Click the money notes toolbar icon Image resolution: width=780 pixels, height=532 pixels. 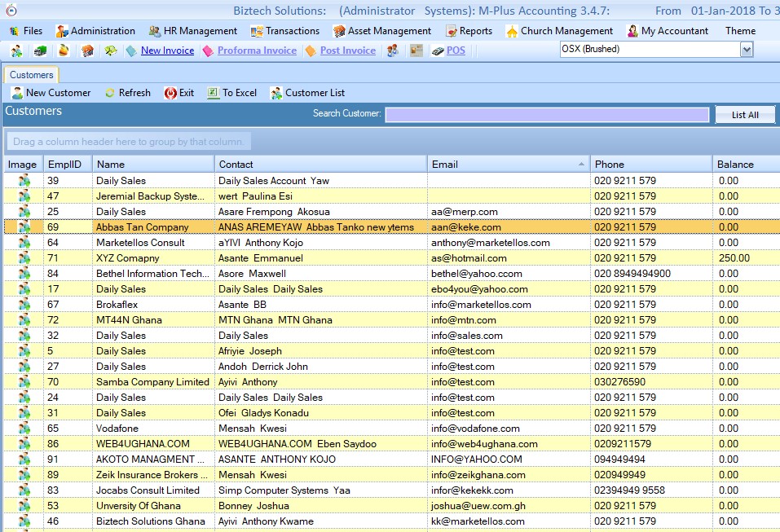click(110, 51)
